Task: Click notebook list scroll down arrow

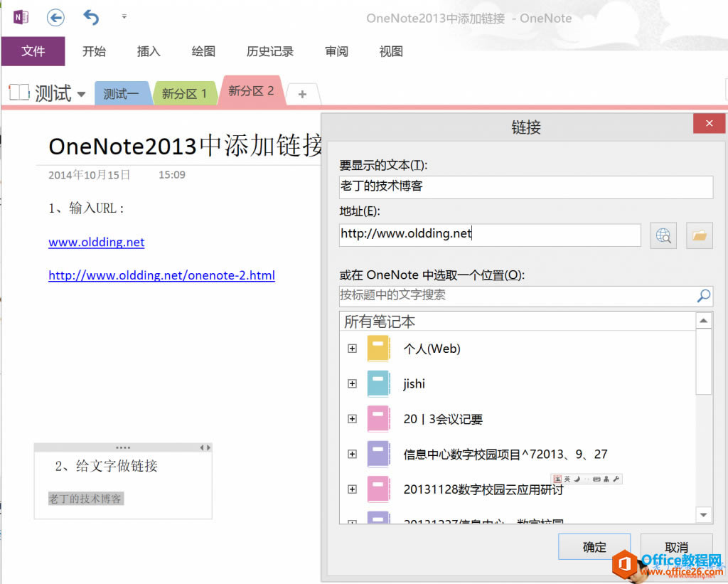Action: [703, 514]
